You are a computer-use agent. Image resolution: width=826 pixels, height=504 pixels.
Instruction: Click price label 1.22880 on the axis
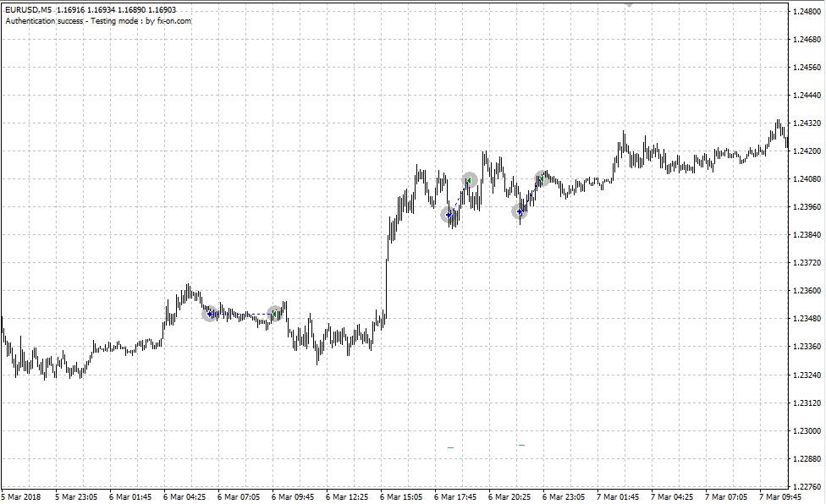[x=807, y=458]
